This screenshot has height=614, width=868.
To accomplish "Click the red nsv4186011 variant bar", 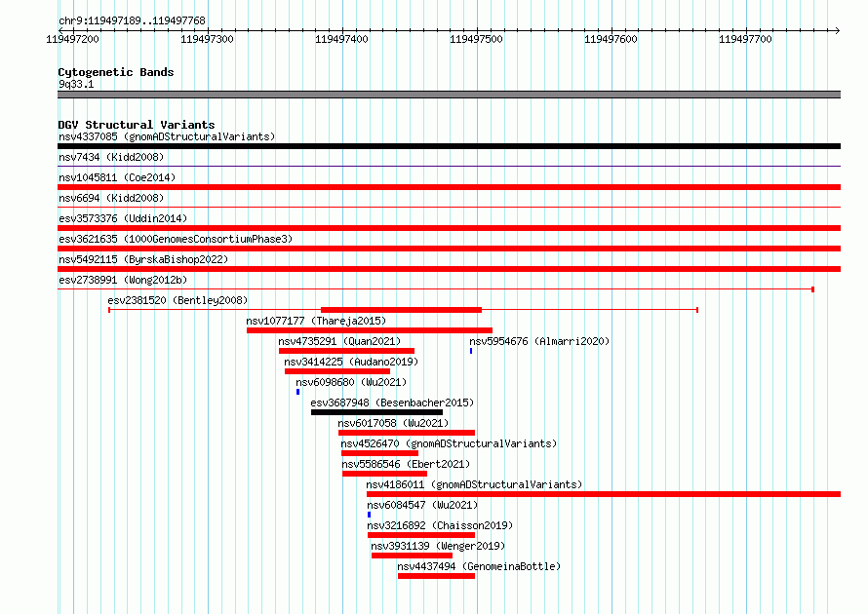I will click(604, 494).
